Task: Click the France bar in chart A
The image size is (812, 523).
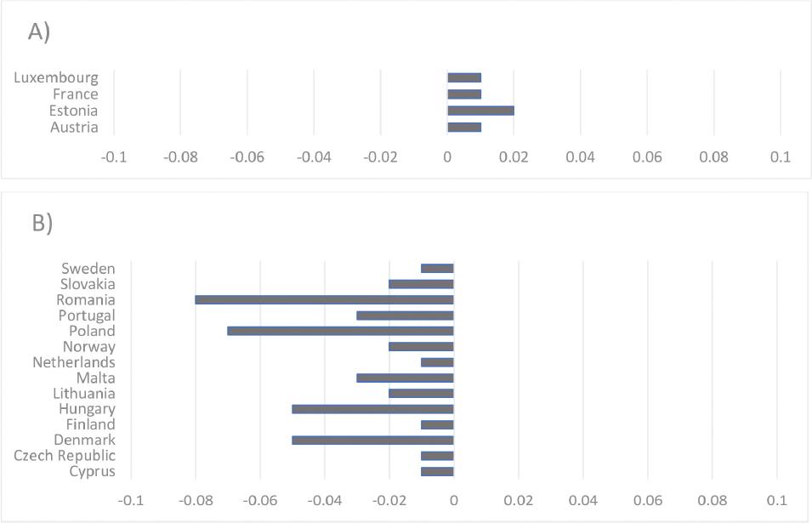Action: (x=464, y=94)
